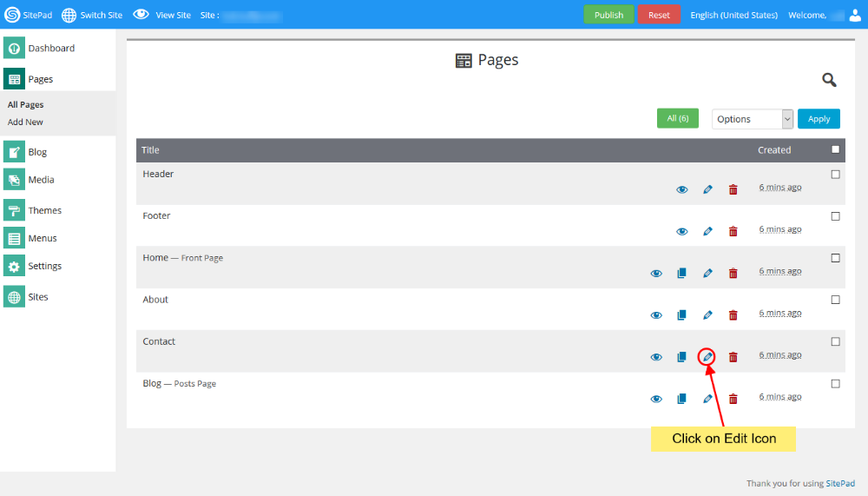Clone the About page using copy icon
This screenshot has width=868, height=496.
681,315
